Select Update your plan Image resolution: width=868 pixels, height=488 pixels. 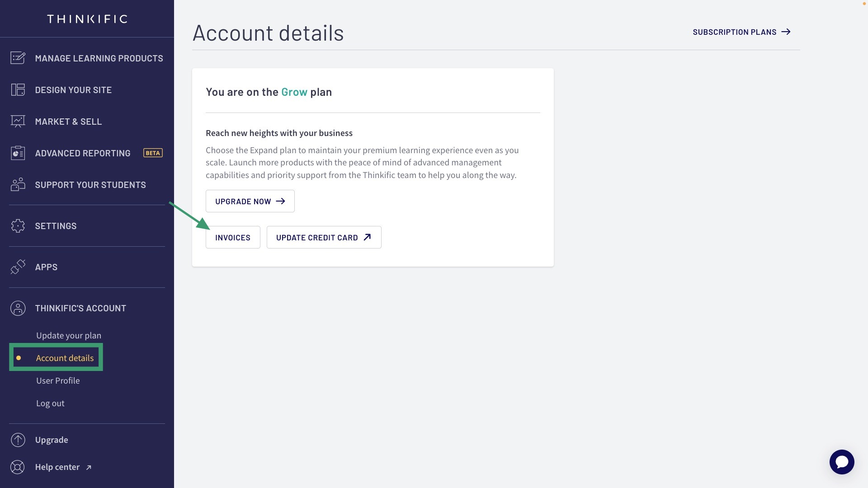[69, 335]
